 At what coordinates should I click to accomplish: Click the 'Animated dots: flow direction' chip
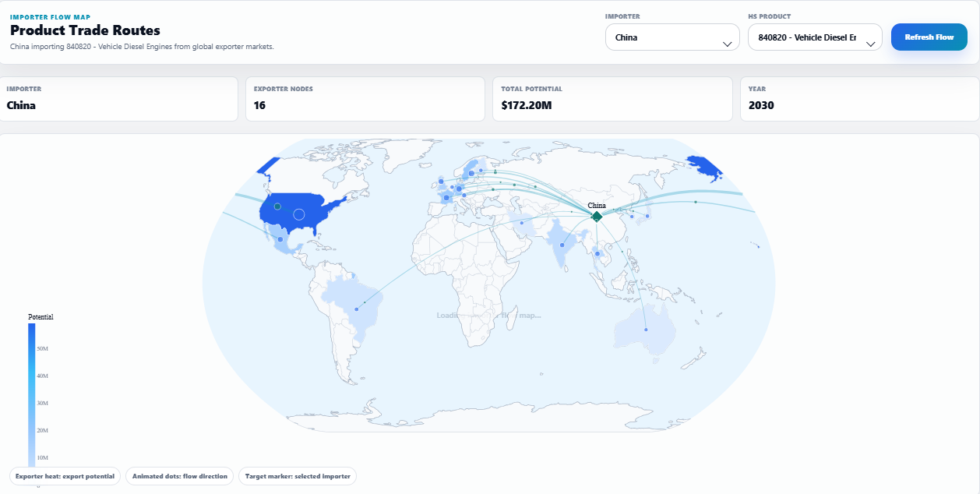click(x=179, y=476)
